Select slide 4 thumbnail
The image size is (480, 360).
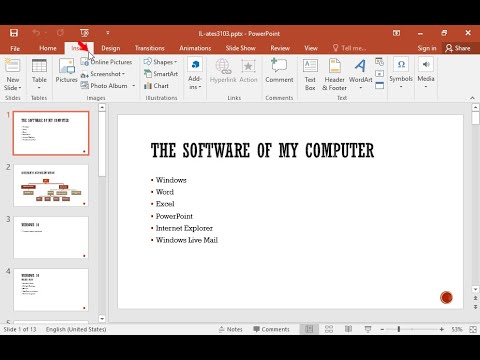pyautogui.click(x=51, y=289)
